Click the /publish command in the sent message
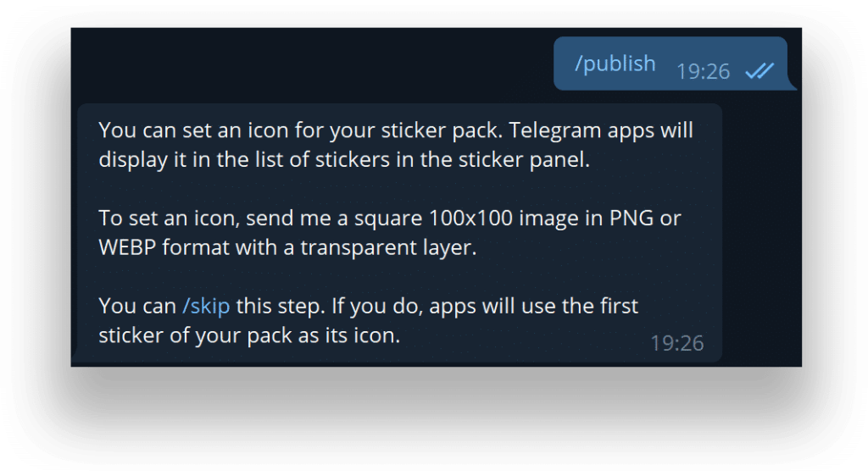The height and width of the screenshot is (476, 868). pyautogui.click(x=615, y=64)
